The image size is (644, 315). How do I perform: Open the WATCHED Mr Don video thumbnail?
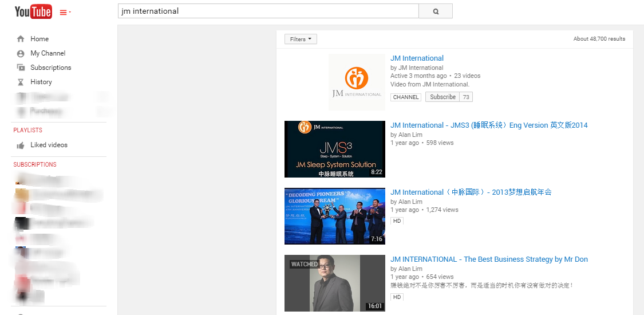tap(335, 283)
